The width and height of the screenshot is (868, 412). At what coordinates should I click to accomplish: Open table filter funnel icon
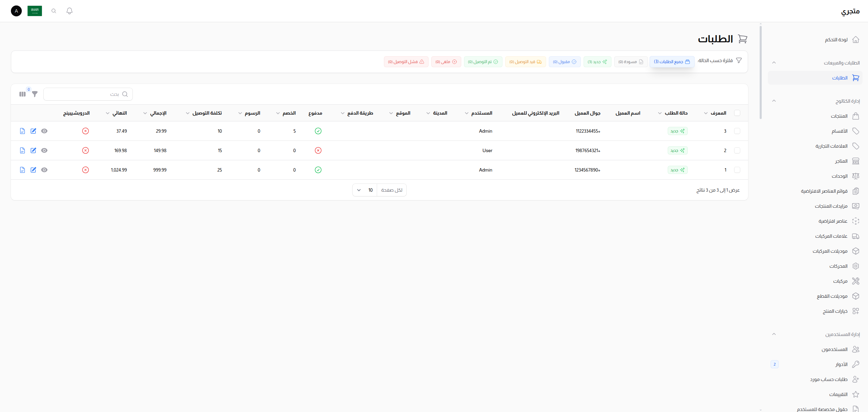35,94
